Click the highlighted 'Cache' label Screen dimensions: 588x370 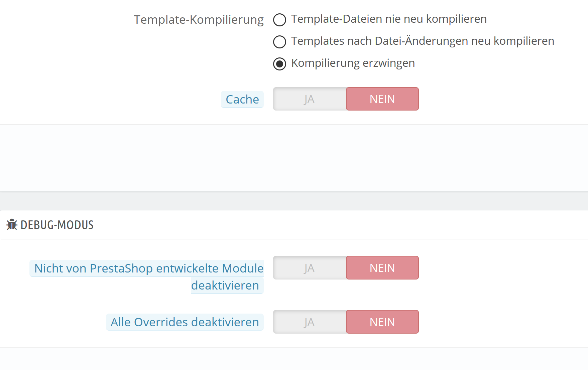242,100
